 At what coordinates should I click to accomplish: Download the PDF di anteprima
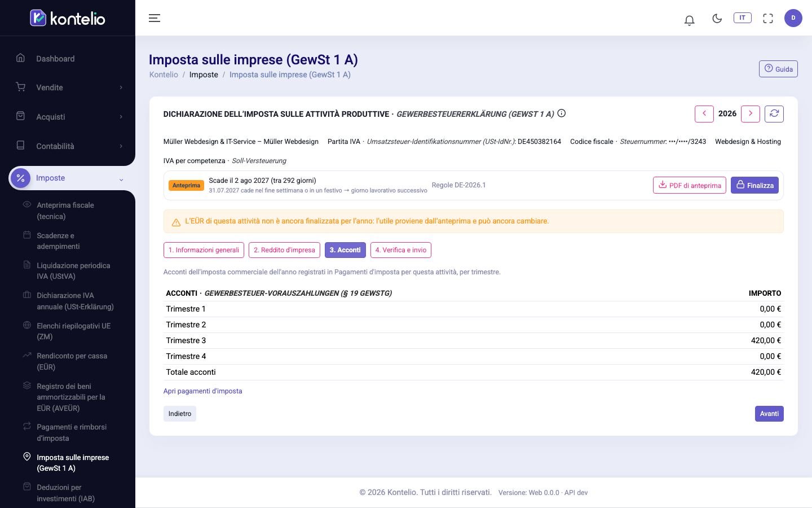point(690,185)
